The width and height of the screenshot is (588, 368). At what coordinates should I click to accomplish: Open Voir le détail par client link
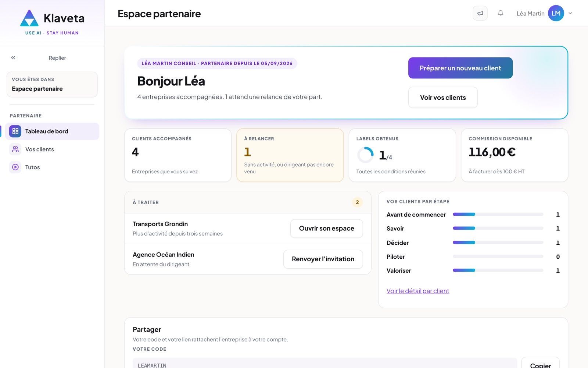click(418, 291)
